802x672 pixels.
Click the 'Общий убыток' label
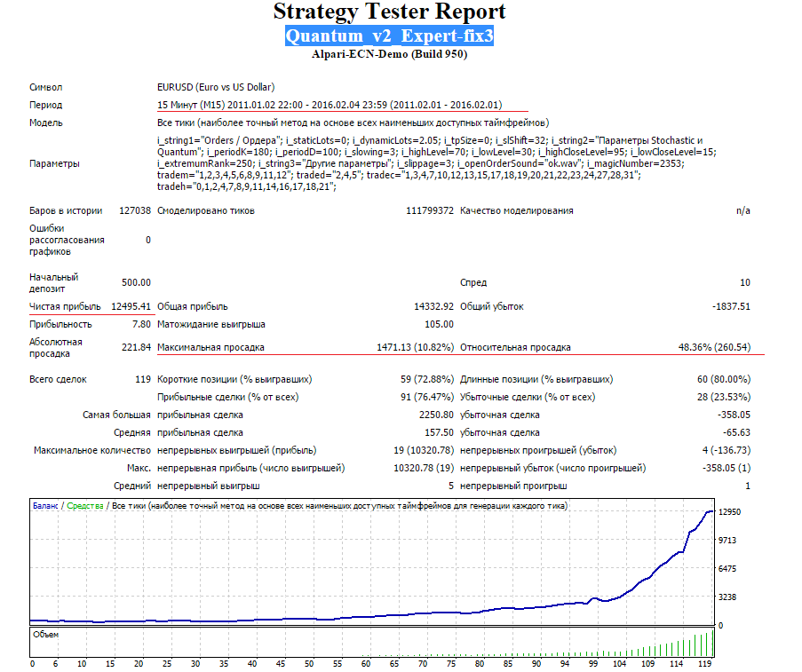(491, 307)
